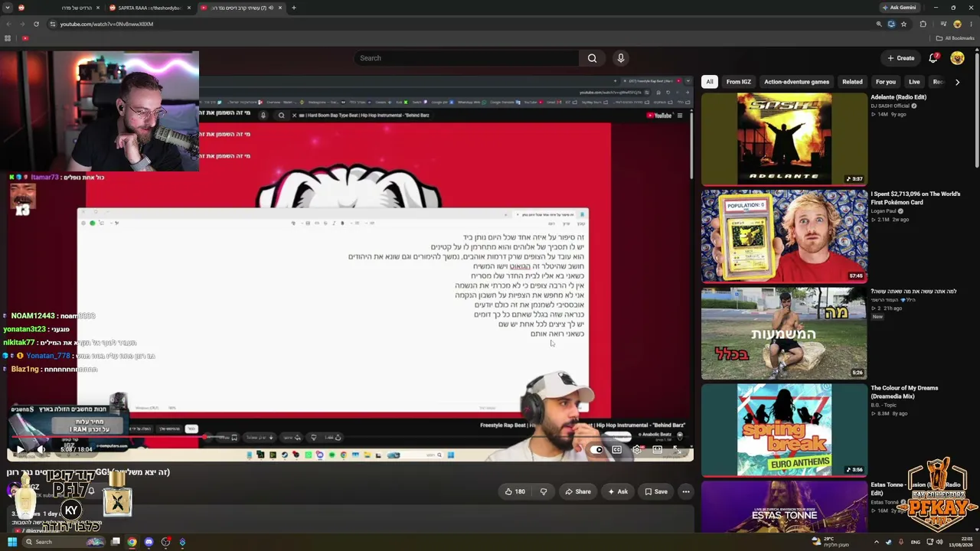Open the taskbar volume control
Screen dimensions: 980x551
pyautogui.click(x=939, y=542)
